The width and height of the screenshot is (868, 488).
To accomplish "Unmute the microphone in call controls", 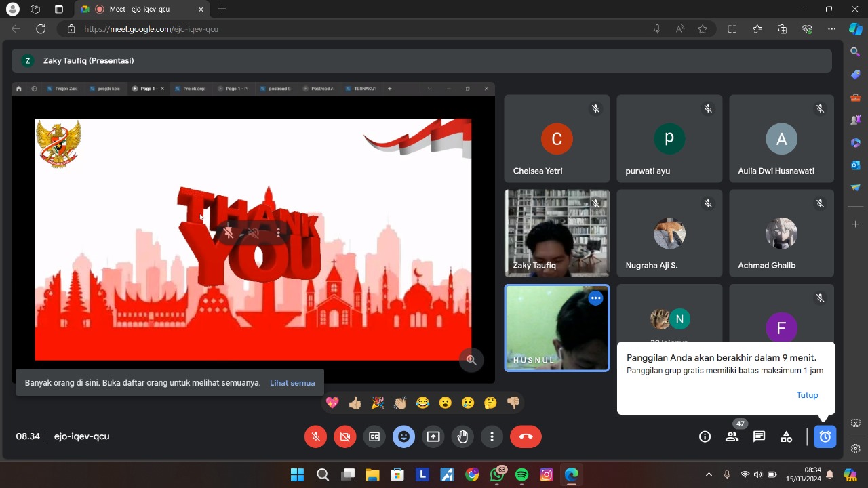I will tap(315, 437).
